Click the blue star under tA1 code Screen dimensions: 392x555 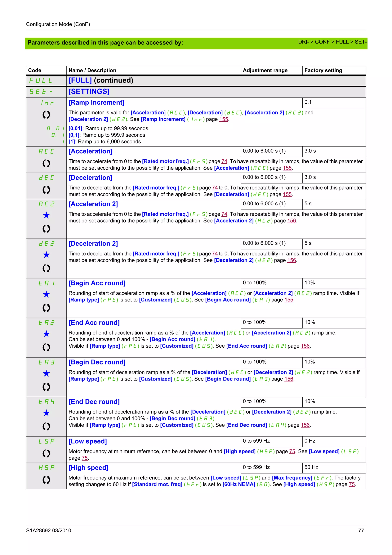[x=46, y=294]
